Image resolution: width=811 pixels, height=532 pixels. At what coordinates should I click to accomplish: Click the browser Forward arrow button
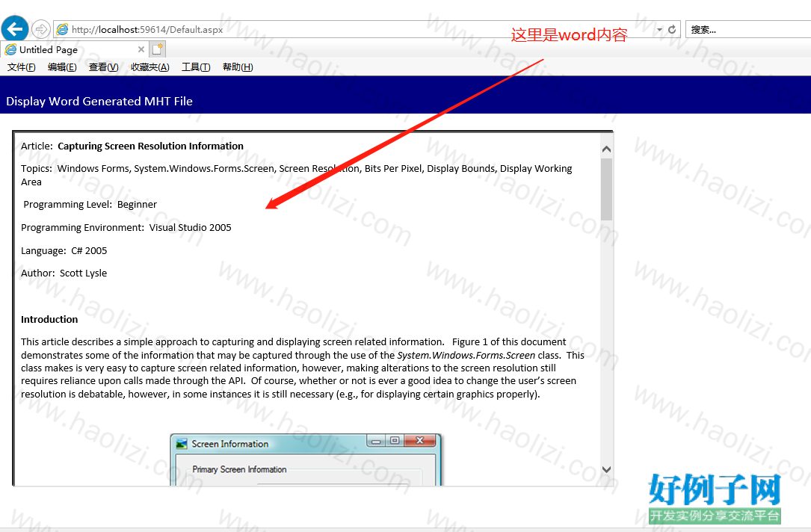[41, 29]
